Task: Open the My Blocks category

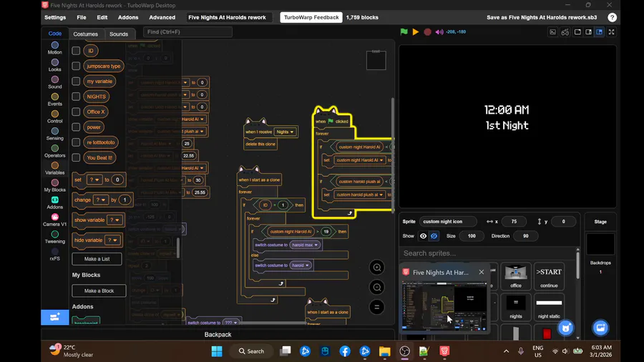Action: [54, 185]
